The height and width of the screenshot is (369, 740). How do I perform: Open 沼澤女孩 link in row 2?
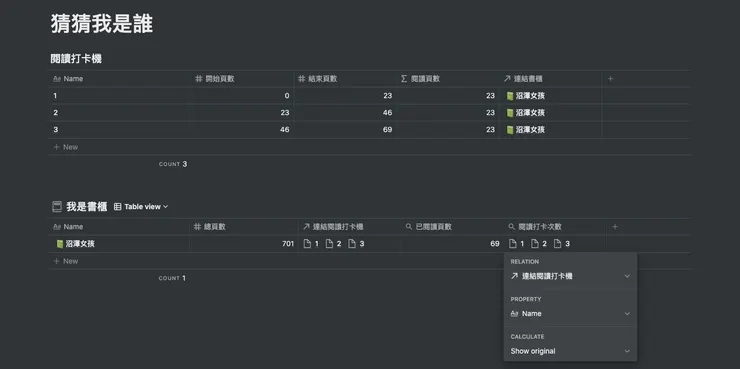[525, 113]
